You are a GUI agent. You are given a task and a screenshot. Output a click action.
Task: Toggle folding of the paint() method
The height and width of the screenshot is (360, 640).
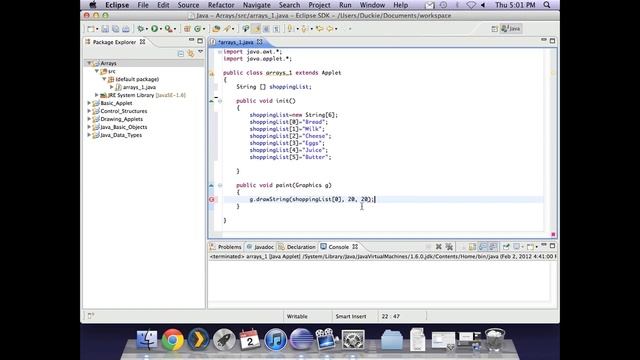(x=220, y=185)
